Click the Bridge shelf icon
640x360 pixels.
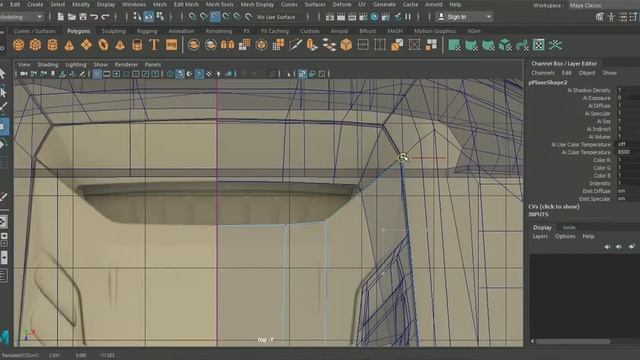[329, 44]
